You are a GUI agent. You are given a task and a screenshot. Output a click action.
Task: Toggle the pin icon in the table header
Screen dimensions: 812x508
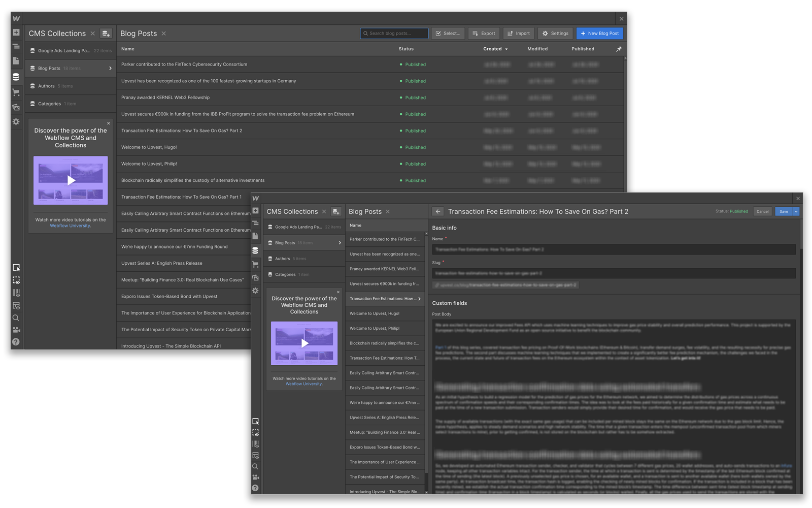619,49
